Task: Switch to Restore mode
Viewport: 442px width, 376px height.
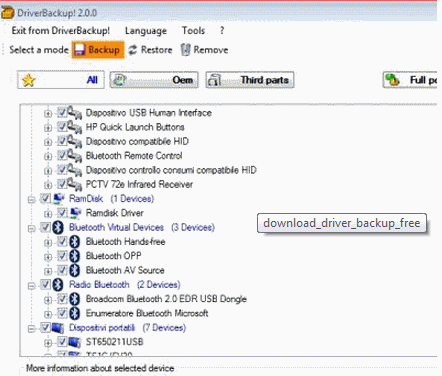Action: tap(150, 50)
